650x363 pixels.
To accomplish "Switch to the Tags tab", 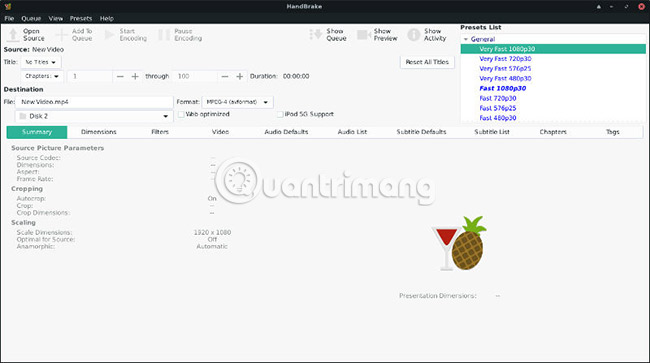I will click(613, 132).
